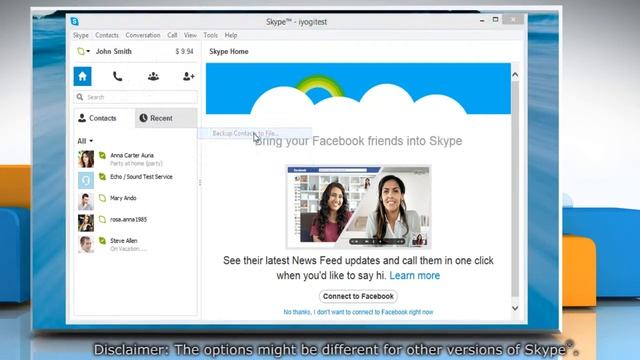The image size is (640, 360).
Task: Select contact Mary Ando by name
Action: point(123,198)
